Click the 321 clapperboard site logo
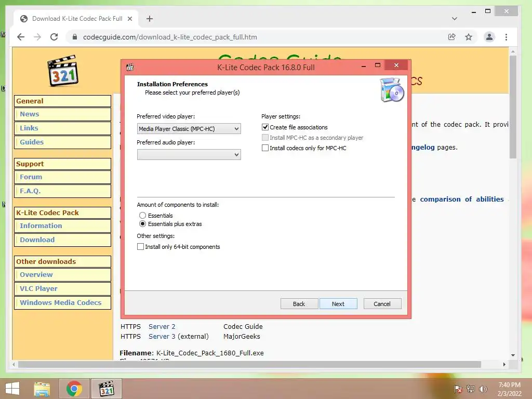 63,70
